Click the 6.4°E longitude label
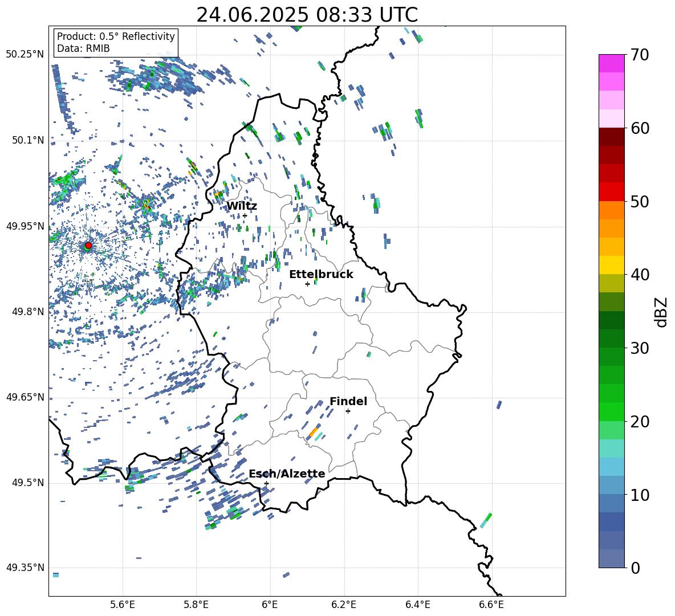Viewport: 675px width, 616px height. pyautogui.click(x=417, y=605)
